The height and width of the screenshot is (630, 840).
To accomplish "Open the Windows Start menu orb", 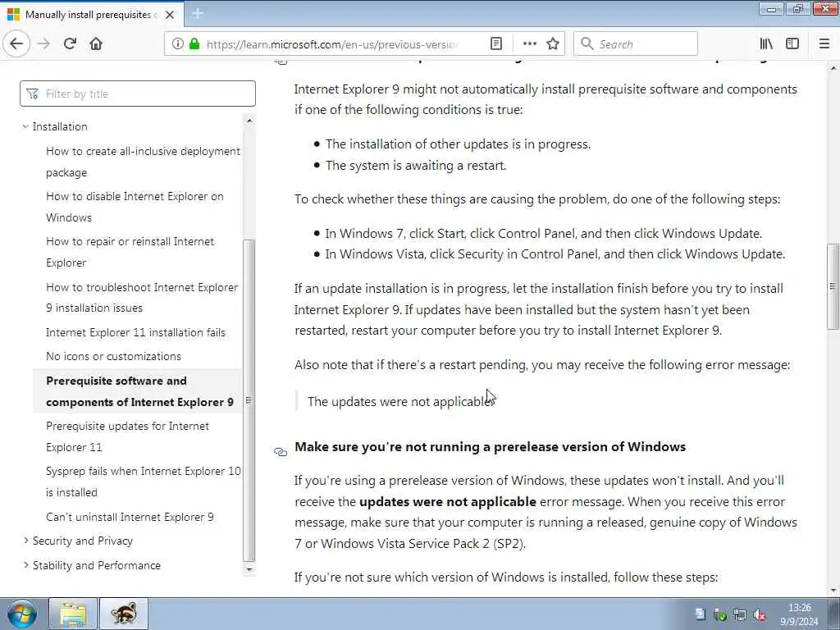I will click(x=22, y=614).
